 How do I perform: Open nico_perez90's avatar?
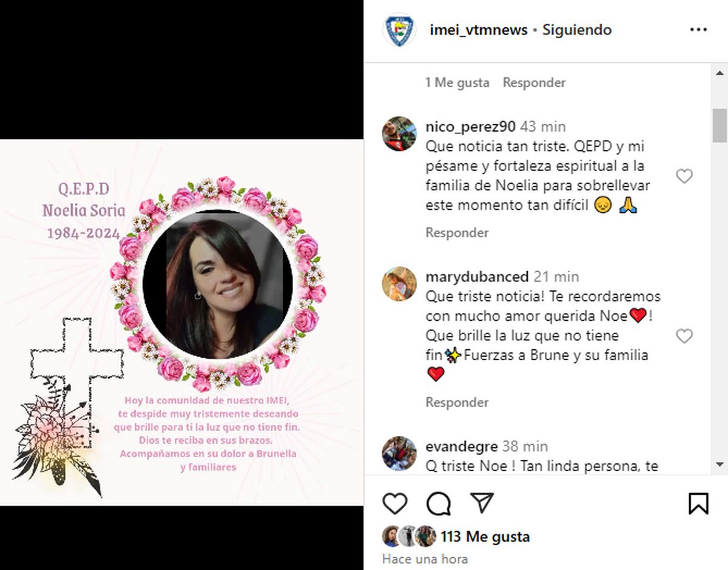click(x=399, y=133)
